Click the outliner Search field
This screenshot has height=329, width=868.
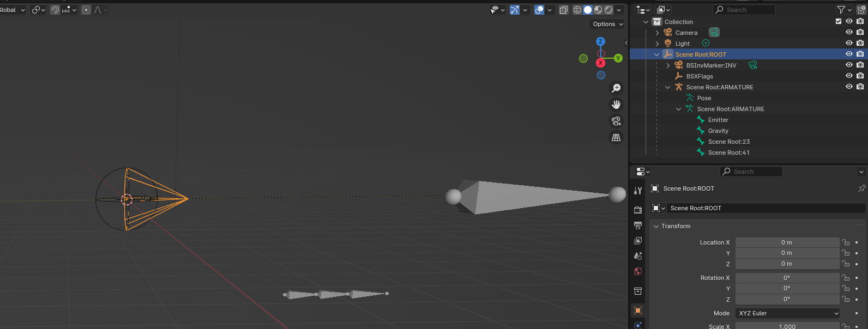click(x=744, y=10)
